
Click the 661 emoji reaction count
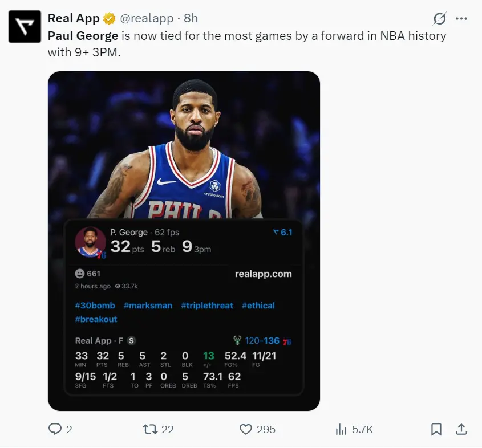click(x=88, y=274)
